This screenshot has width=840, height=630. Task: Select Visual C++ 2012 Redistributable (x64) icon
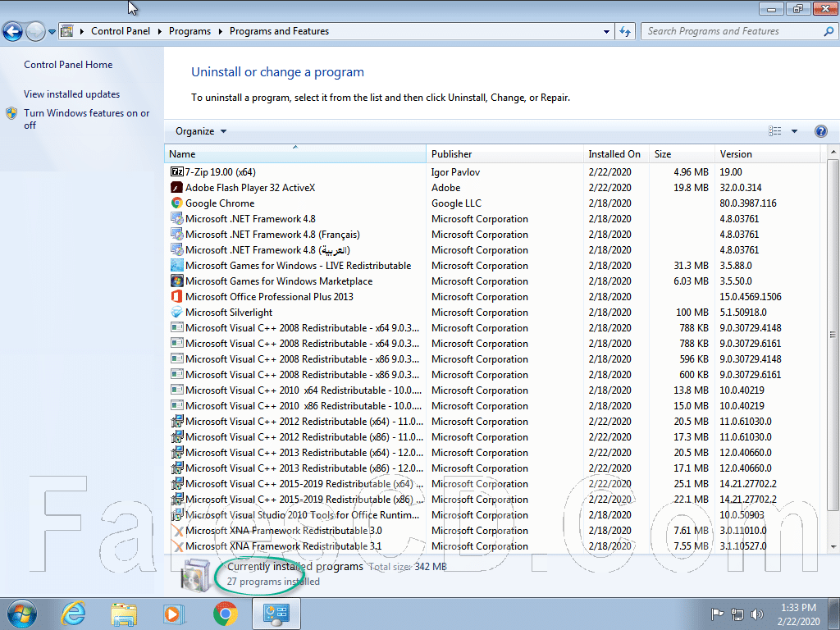[x=177, y=421]
